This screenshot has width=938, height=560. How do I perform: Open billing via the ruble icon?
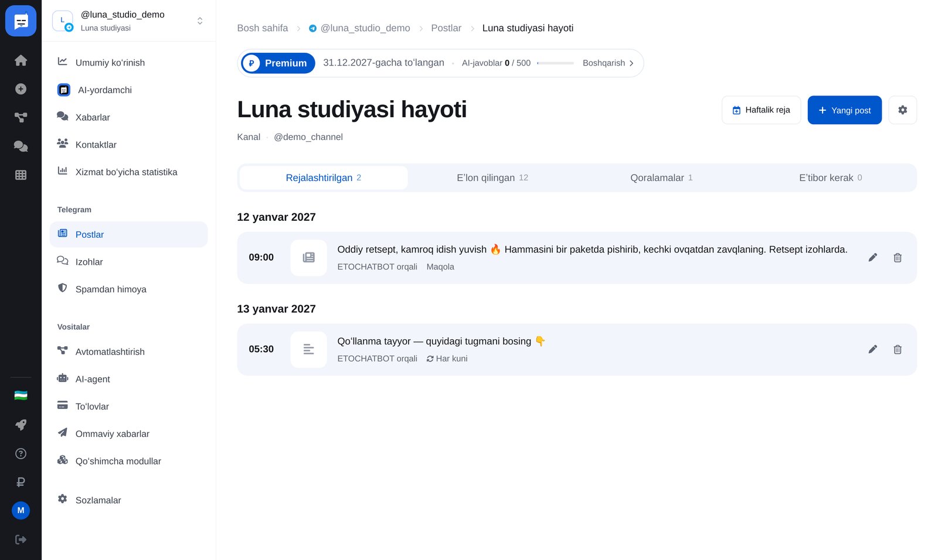pos(21,482)
